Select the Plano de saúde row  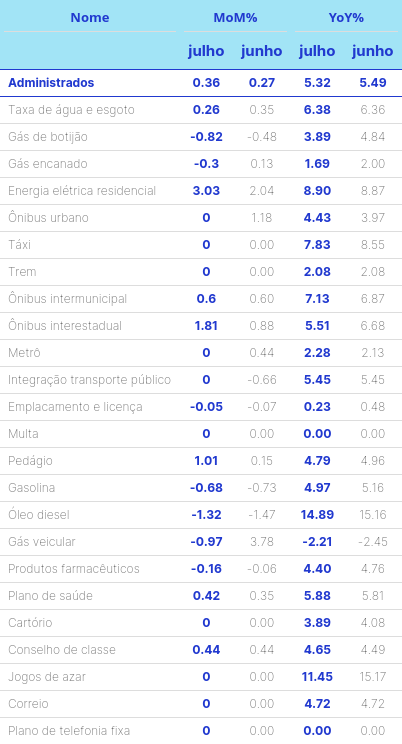pos(201,596)
